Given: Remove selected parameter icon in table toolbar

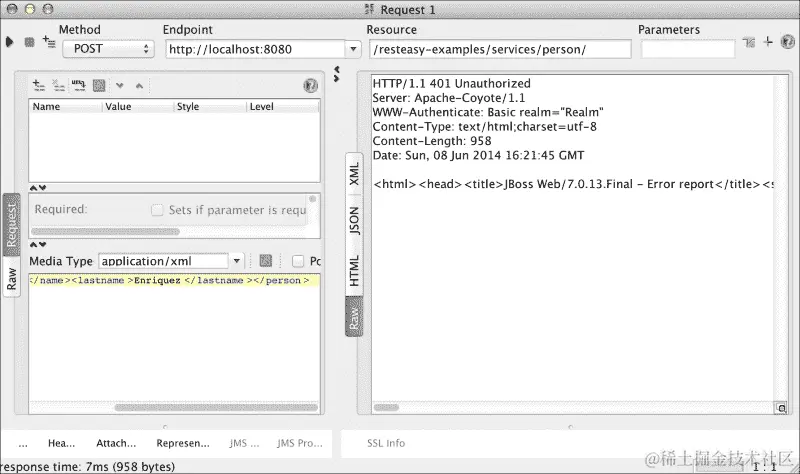Looking at the screenshot, I should [59, 85].
